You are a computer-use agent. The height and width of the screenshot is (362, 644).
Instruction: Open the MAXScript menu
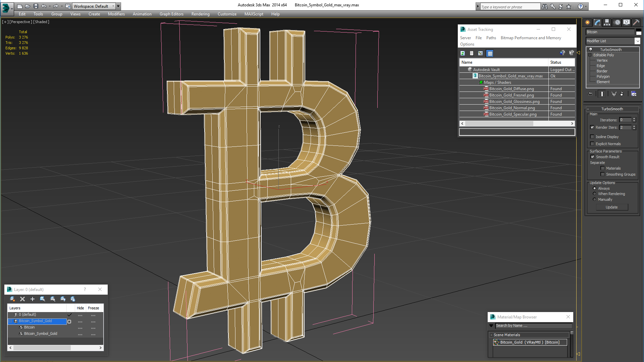click(254, 14)
